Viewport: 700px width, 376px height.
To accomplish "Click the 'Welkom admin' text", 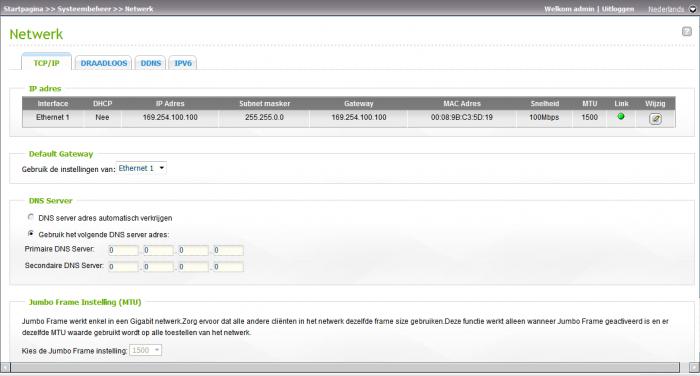I will tap(569, 9).
